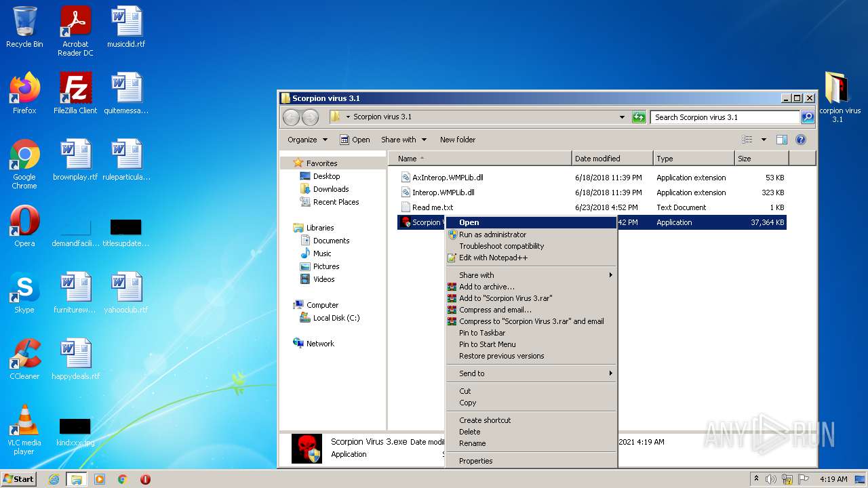Select Restore previous versions
The width and height of the screenshot is (868, 488).
pos(531,356)
